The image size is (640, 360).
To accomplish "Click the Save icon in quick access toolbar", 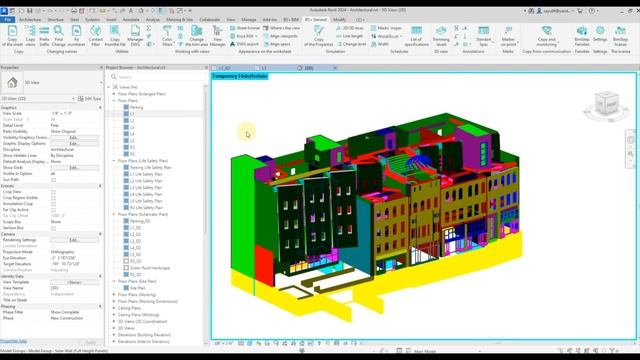I will 29,11.
